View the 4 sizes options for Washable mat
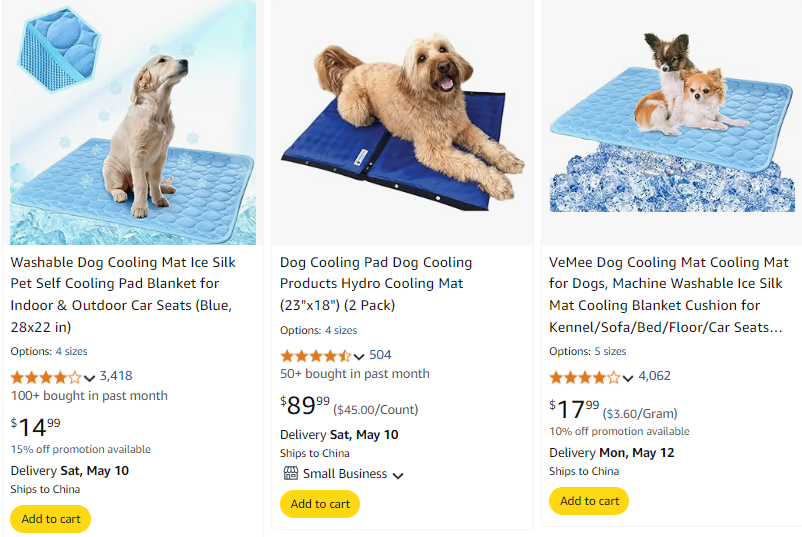Viewport: 802px width, 537px height. click(72, 351)
